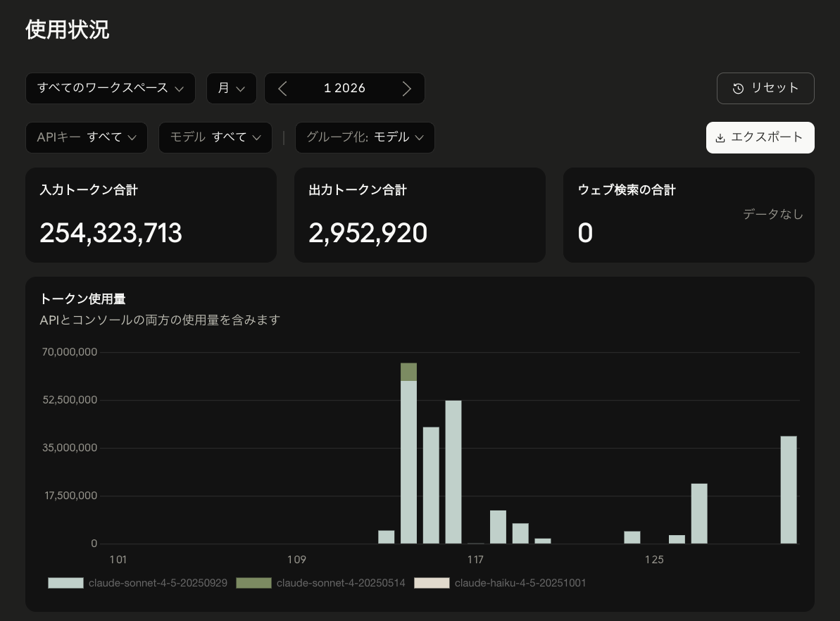Click the claude-sonnet-4-5-20250929 legend label
Screen dimensions: 840x621
(x=158, y=583)
